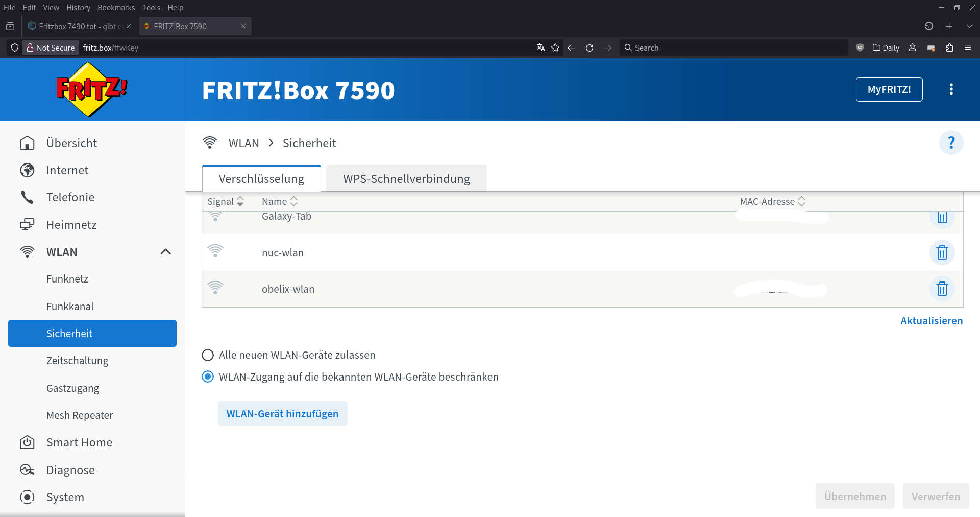Open the History menu

(78, 8)
